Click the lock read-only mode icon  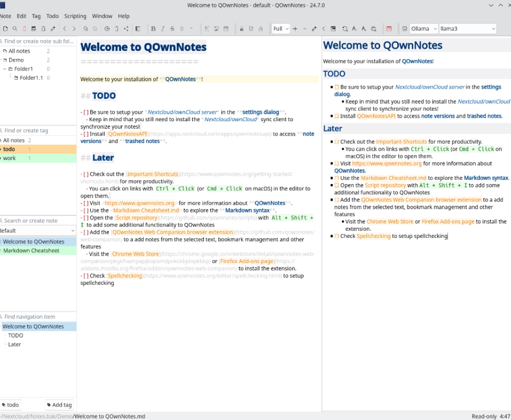pyautogui.click(x=242, y=29)
